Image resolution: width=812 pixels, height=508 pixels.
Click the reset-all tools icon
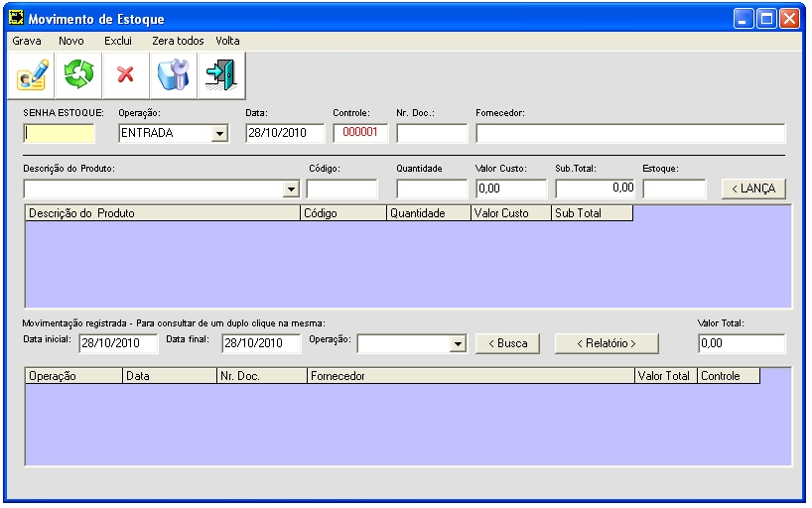(x=172, y=74)
